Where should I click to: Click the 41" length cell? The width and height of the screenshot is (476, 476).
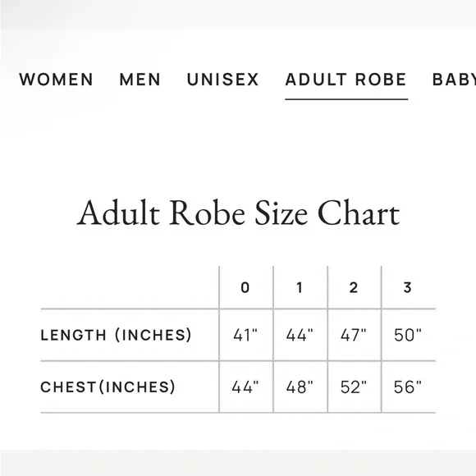point(245,335)
